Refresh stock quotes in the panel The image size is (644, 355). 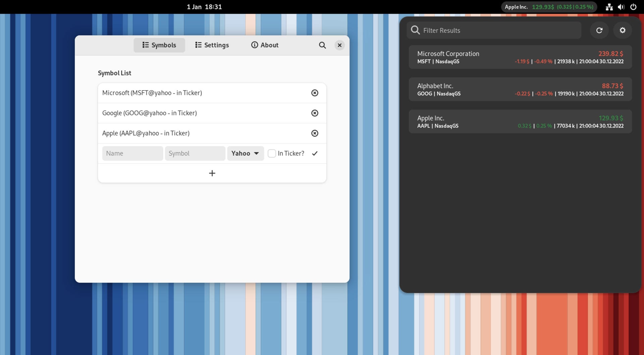(x=599, y=30)
